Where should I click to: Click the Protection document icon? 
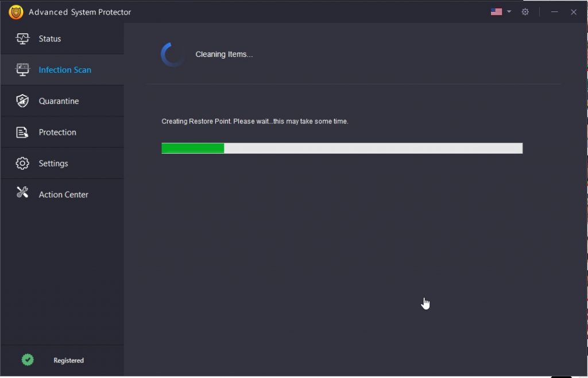coord(22,131)
